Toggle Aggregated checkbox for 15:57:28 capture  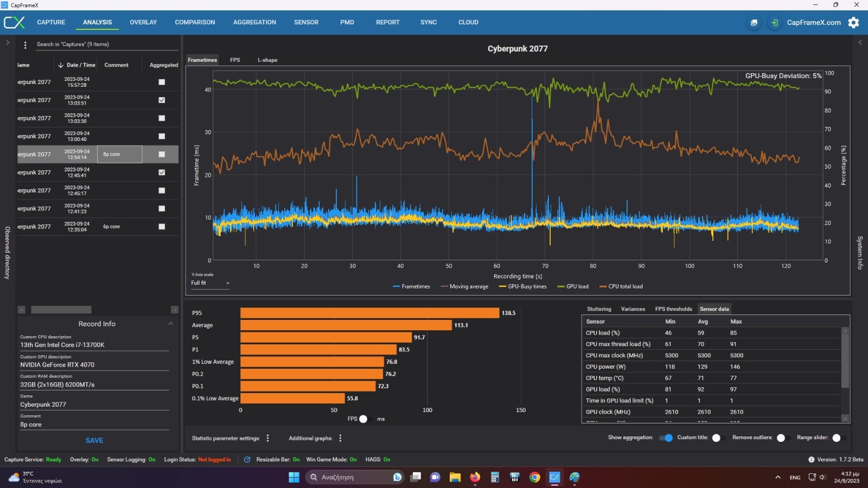162,82
